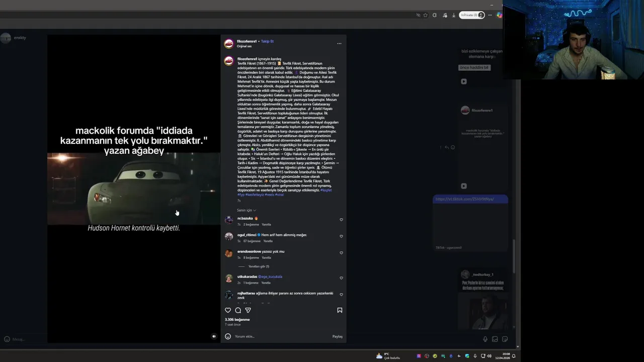
Task: Open the weather widget on the taskbar
Action: (x=388, y=356)
